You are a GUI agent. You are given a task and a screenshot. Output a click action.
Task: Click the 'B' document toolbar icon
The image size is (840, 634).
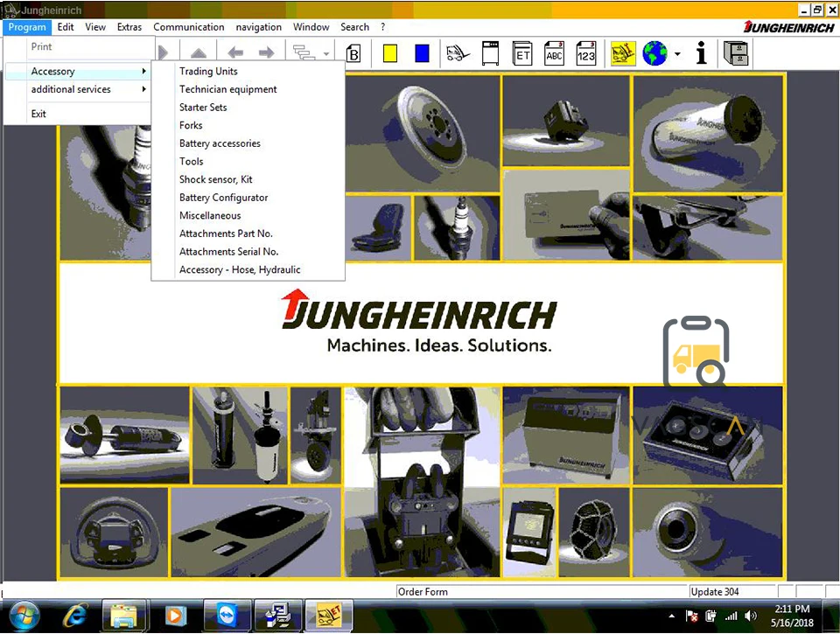pos(353,54)
